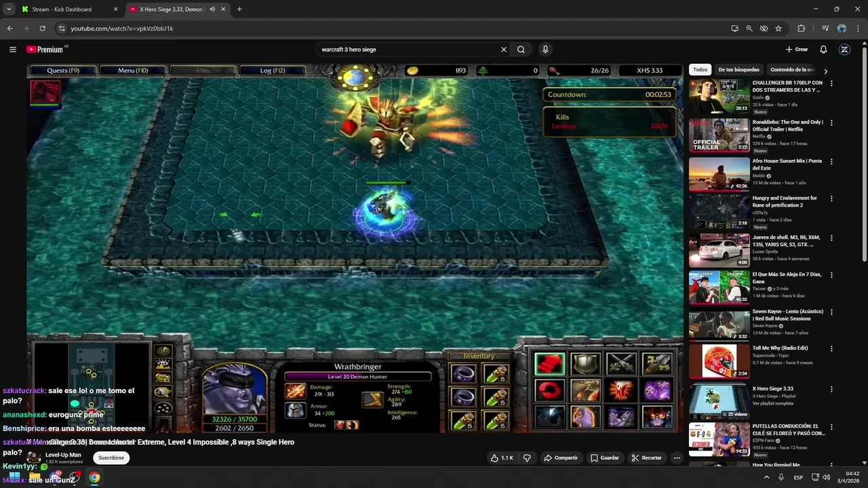
Task: Click the Crear button
Action: (797, 49)
